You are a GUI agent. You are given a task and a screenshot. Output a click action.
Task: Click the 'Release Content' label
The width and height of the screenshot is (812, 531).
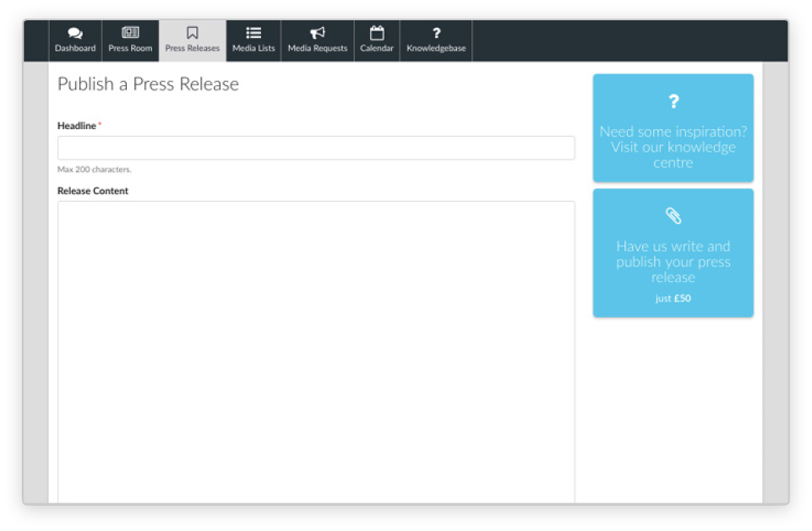(x=93, y=191)
